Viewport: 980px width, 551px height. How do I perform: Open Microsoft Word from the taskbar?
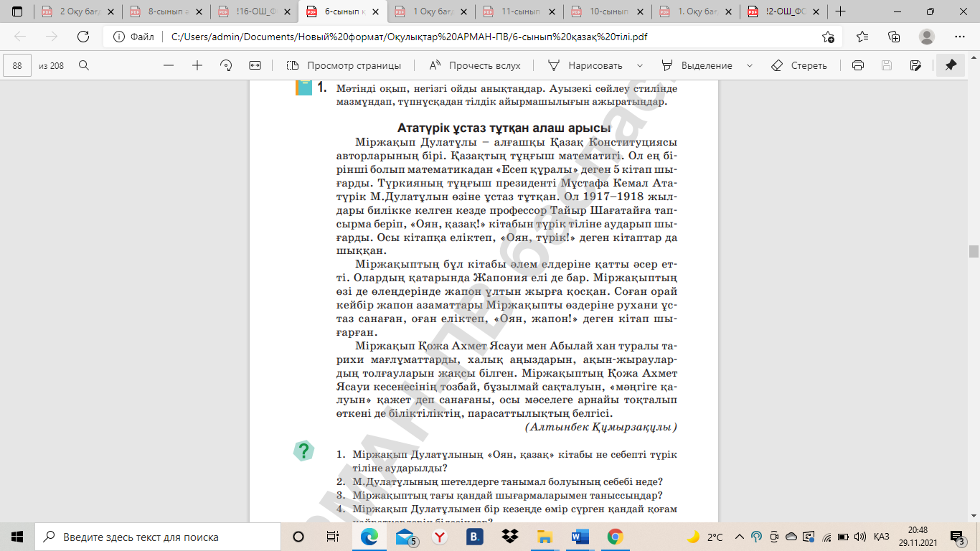click(x=580, y=537)
